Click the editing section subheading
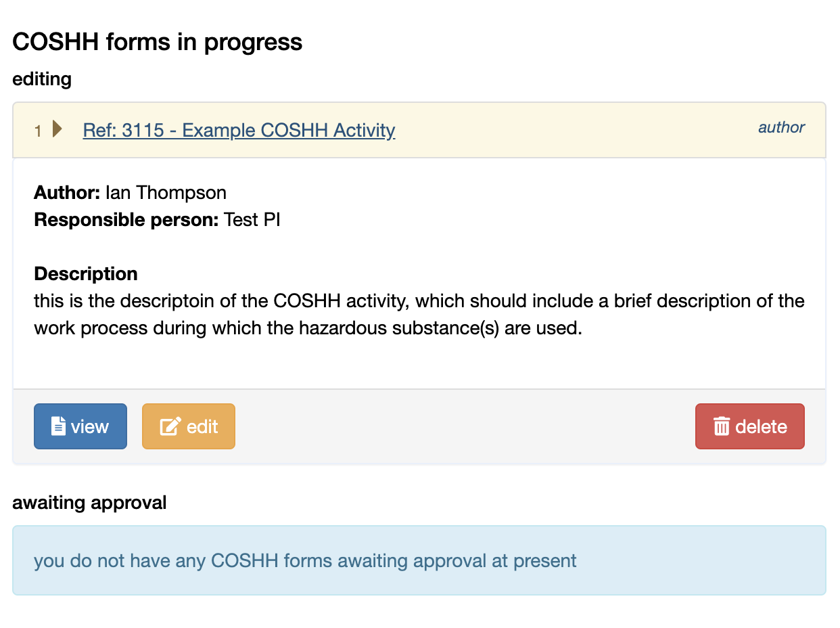The image size is (840, 628). pos(42,79)
